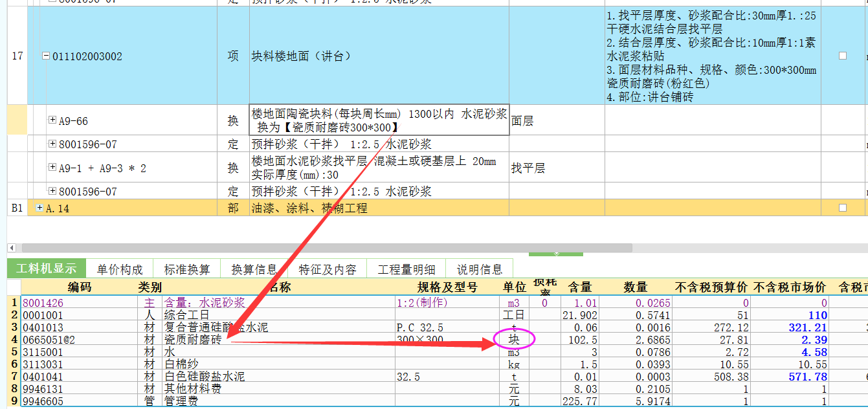This screenshot has height=409, width=868.
Task: Click the 类别 column header
Action: (150, 287)
